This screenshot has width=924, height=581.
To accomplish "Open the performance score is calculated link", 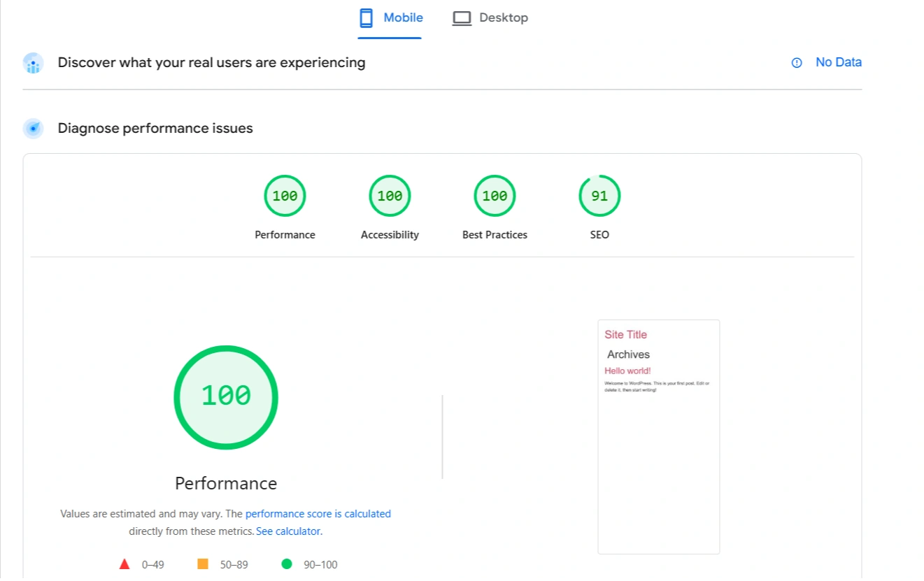I will [x=318, y=514].
